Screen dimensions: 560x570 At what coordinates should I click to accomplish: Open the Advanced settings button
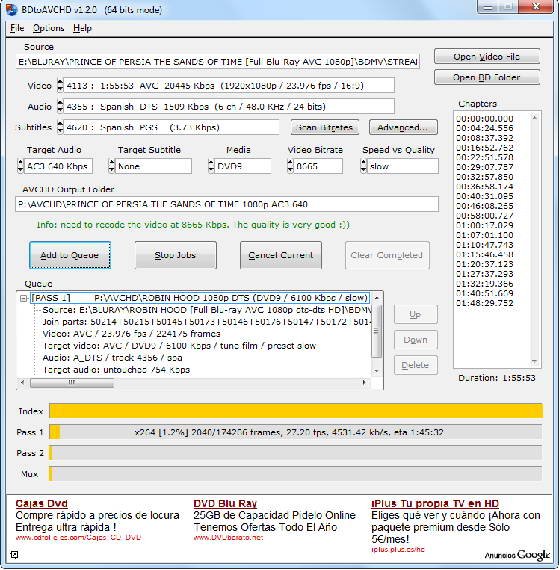pos(403,128)
